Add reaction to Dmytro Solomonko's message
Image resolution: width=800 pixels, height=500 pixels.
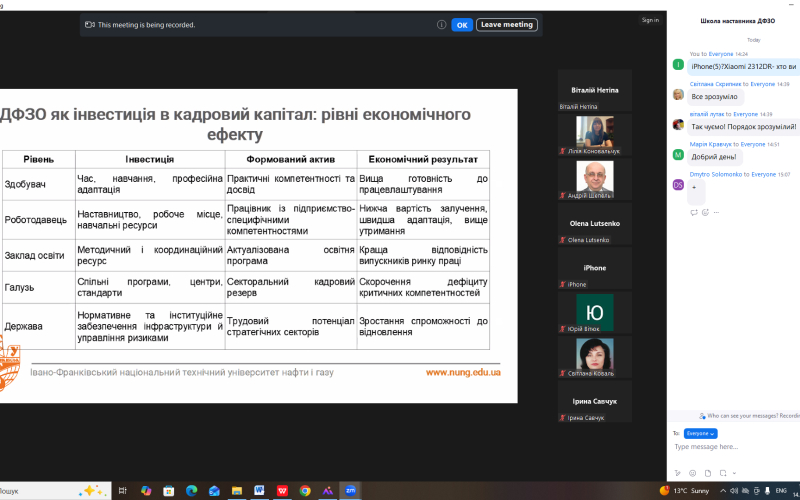tap(706, 212)
